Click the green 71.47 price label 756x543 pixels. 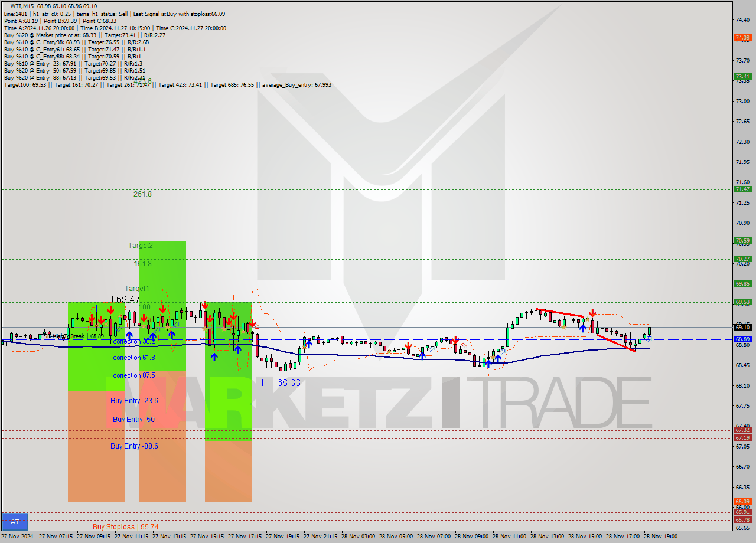(742, 189)
